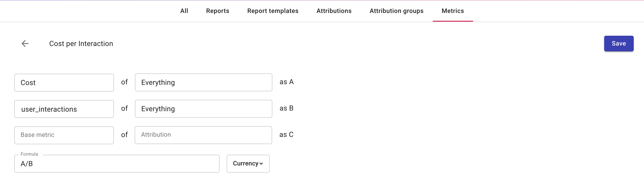Click the back arrow icon

click(25, 44)
